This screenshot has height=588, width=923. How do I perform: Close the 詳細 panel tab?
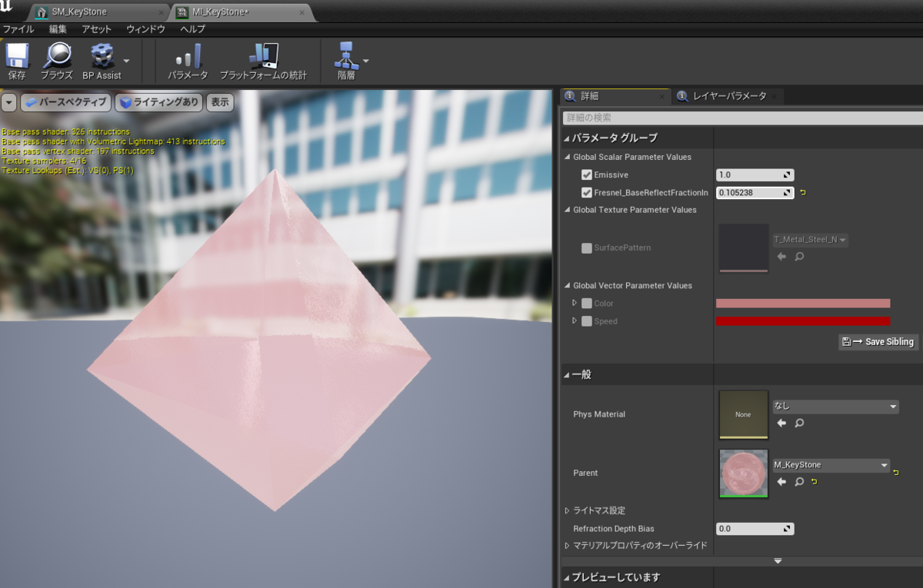coord(662,96)
